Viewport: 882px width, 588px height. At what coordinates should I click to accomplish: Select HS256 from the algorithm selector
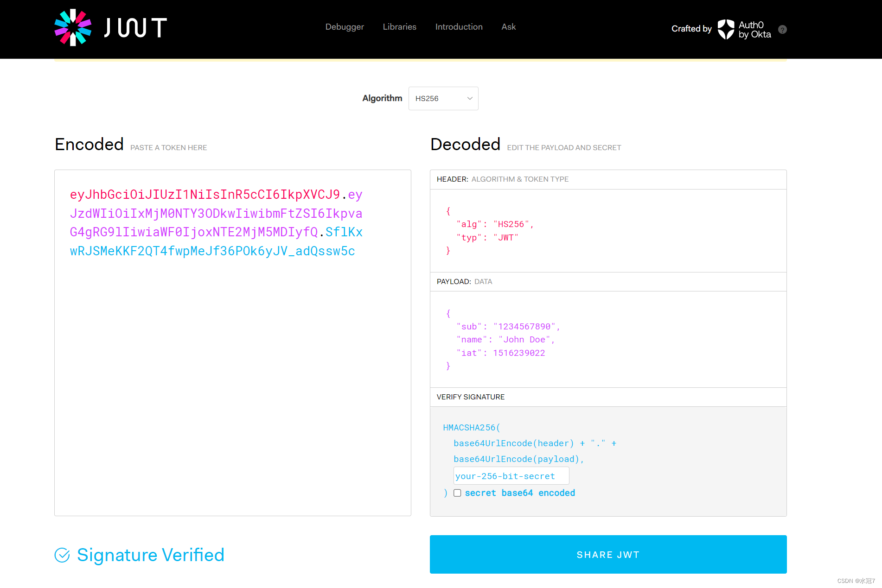(443, 98)
